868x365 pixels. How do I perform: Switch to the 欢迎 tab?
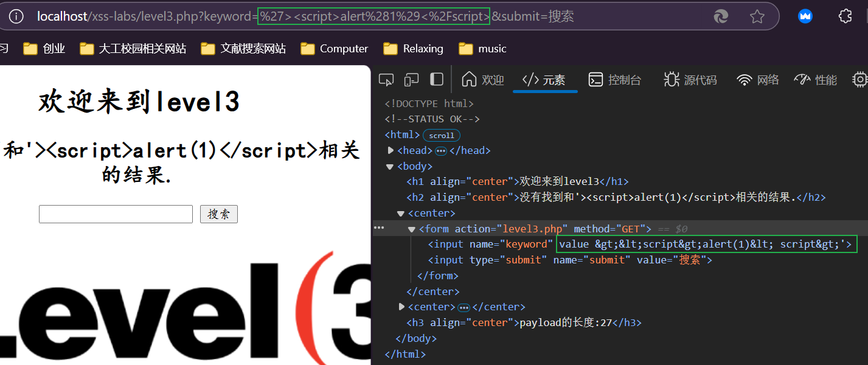coord(483,80)
